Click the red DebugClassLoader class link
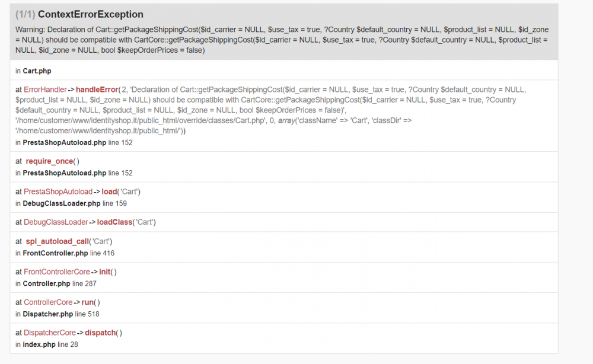The height and width of the screenshot is (364, 593). [x=56, y=222]
